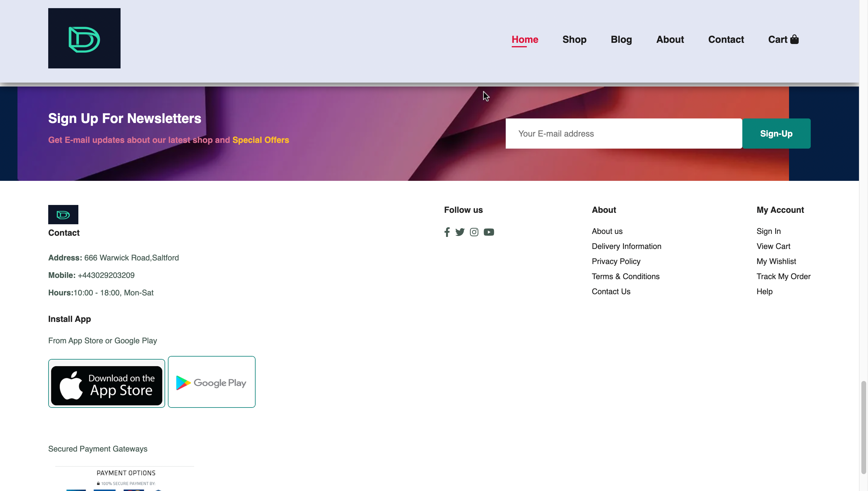Viewport: 868px width, 491px height.
Task: Select Sign In under My Account
Action: click(769, 231)
